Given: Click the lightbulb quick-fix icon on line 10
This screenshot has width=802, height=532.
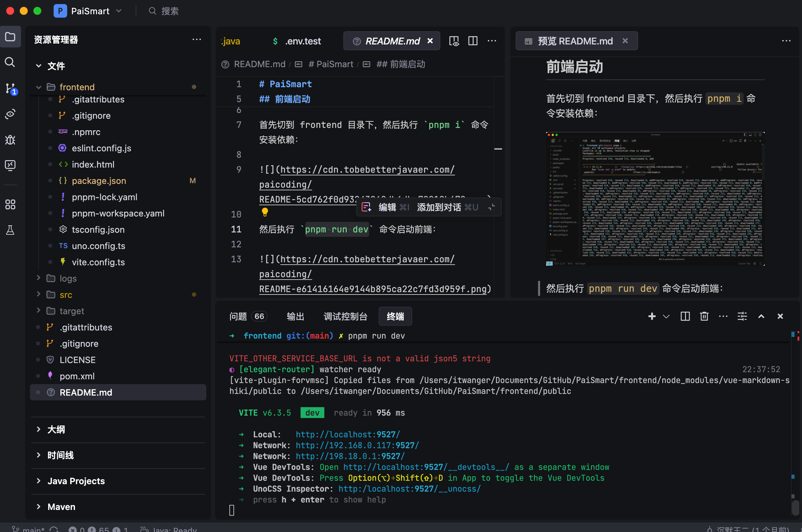Looking at the screenshot, I should pyautogui.click(x=265, y=212).
